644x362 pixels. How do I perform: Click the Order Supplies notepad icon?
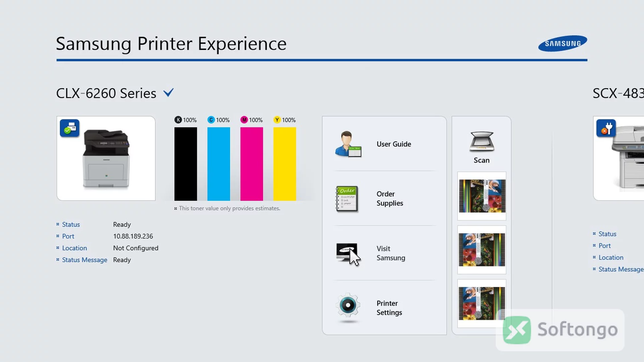pyautogui.click(x=347, y=199)
